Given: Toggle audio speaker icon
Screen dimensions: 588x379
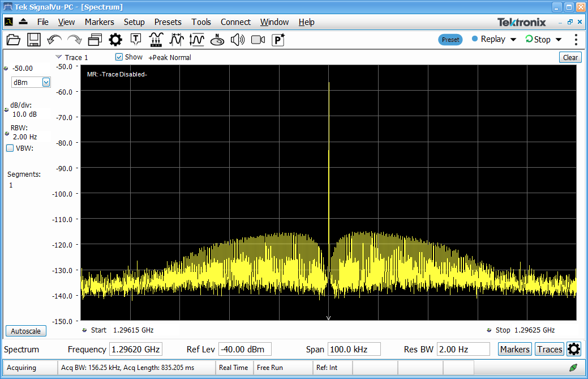Looking at the screenshot, I should click(x=237, y=40).
